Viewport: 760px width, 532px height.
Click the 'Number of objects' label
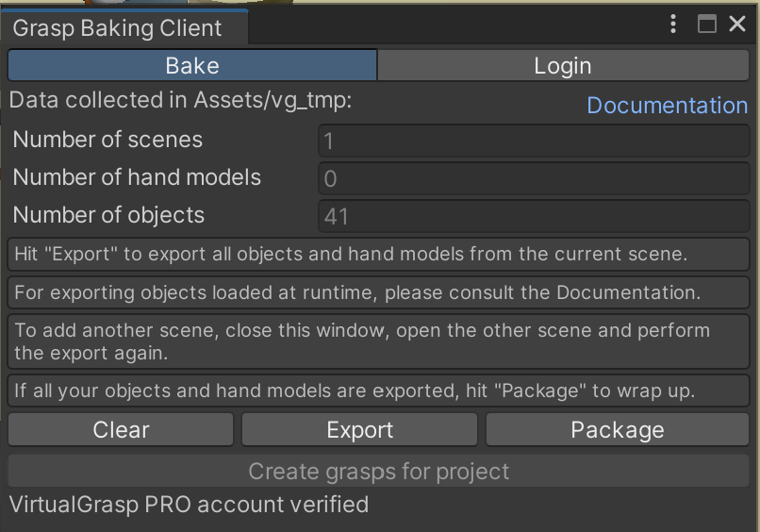pyautogui.click(x=108, y=215)
